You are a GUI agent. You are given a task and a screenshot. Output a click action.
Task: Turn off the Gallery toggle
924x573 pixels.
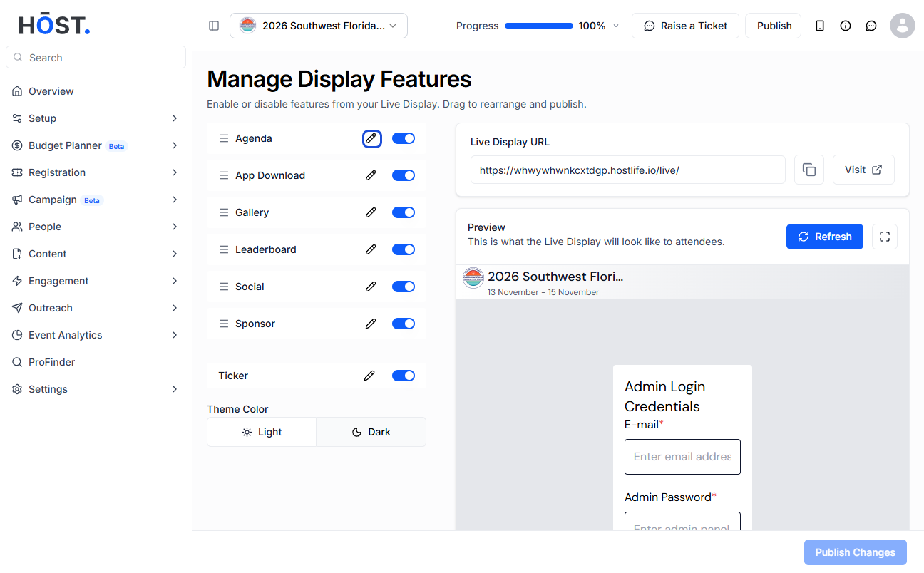[x=404, y=212]
